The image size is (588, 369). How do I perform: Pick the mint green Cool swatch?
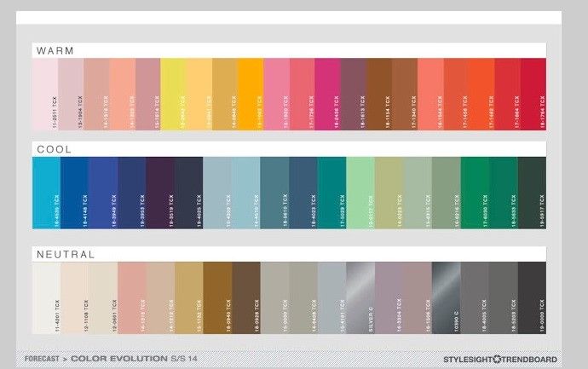point(360,193)
